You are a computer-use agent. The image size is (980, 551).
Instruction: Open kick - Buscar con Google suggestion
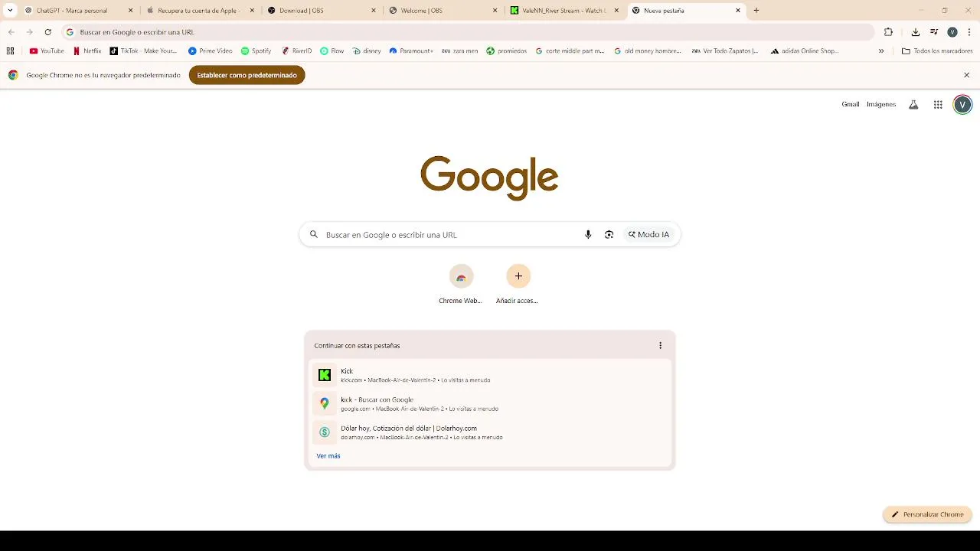(490, 404)
